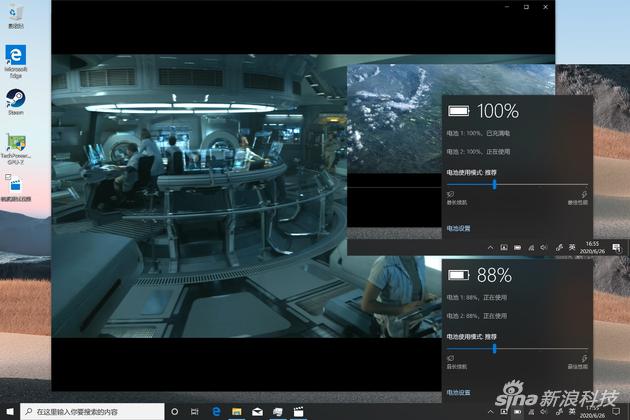
Task: Expand hidden tray icons chevron under the 100% flyout
Action: [491, 246]
